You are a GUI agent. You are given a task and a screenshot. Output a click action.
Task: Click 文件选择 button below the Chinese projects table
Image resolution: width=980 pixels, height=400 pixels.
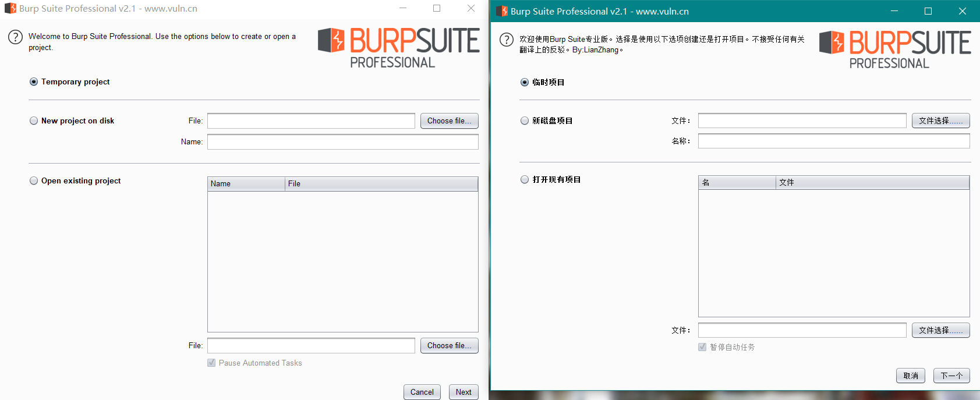(941, 330)
